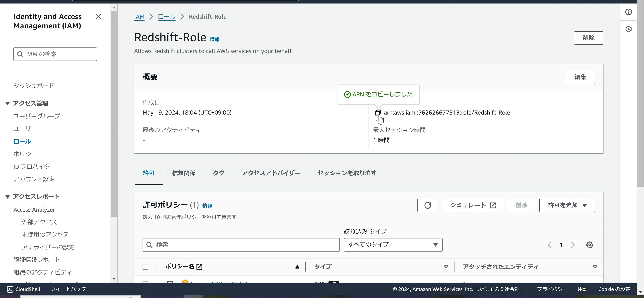The width and height of the screenshot is (644, 298).
Task: Open the シミュレート policy simulator
Action: pos(472,205)
